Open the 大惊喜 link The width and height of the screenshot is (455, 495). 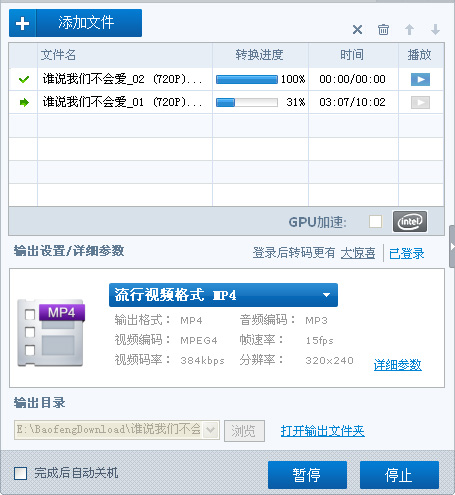click(x=358, y=253)
